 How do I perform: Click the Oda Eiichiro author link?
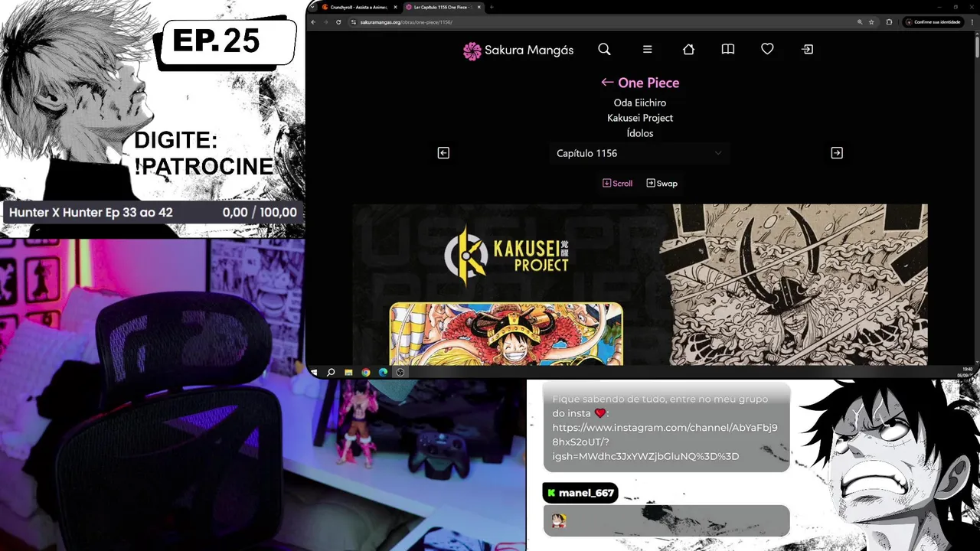point(640,103)
